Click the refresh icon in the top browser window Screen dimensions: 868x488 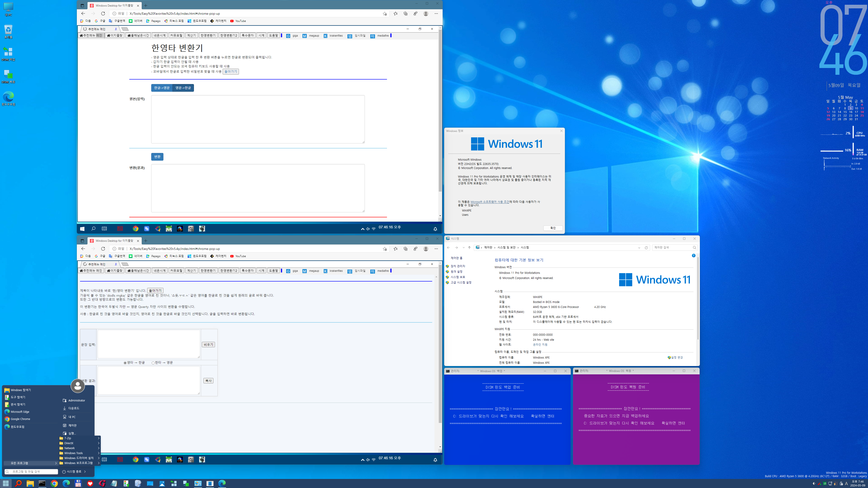(103, 14)
